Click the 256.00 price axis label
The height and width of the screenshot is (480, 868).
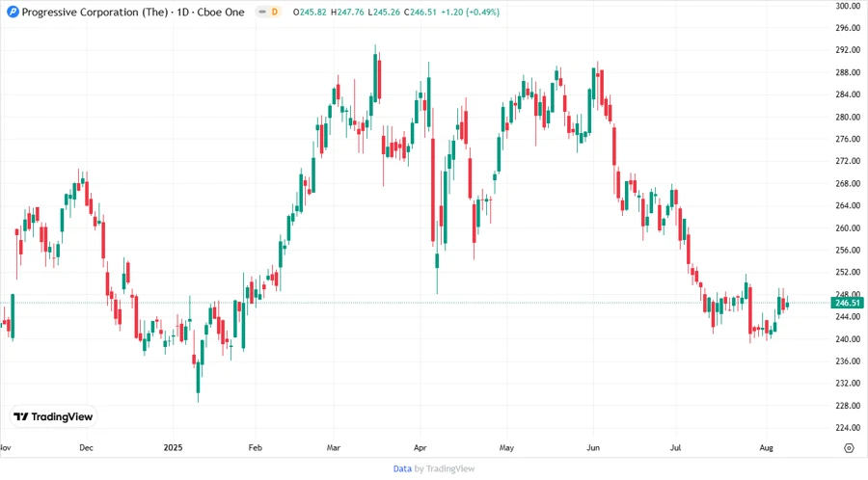tap(848, 250)
